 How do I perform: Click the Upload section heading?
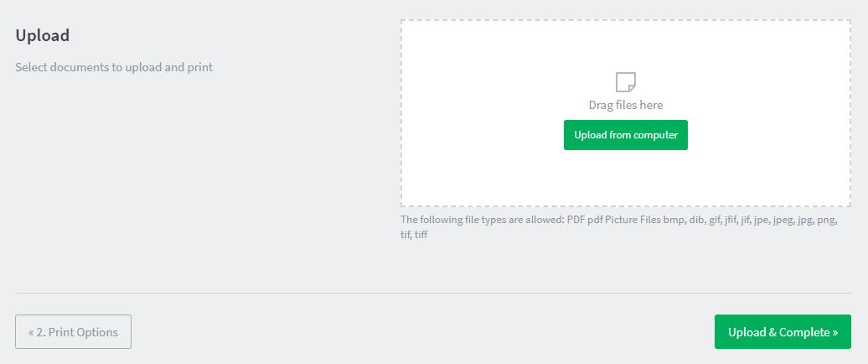[42, 35]
